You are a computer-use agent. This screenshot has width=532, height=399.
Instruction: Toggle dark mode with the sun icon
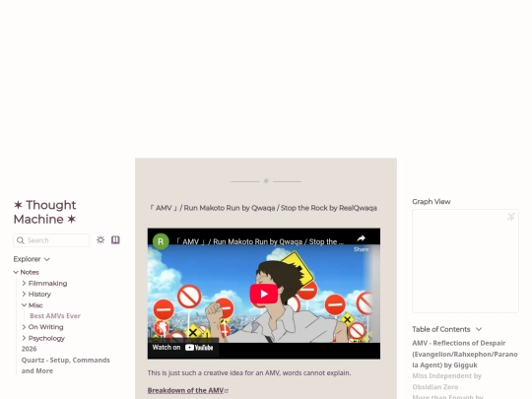coord(100,239)
